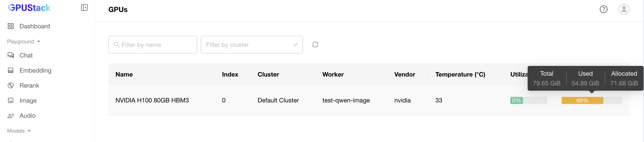Select the NVIDIA H100 80GB HBM3 row
Image resolution: width=644 pixels, height=142 pixels.
coord(152,100)
